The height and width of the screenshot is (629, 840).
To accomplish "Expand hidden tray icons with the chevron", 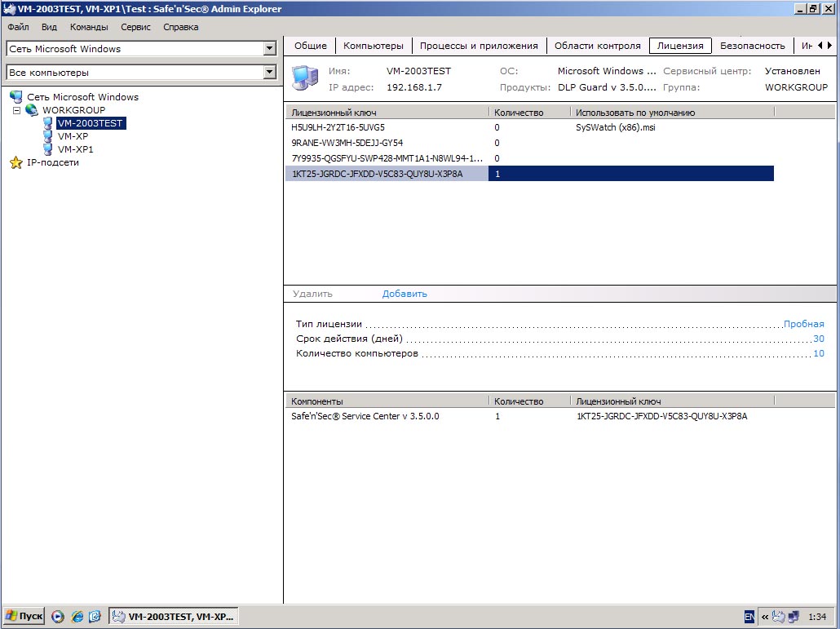I will coord(764,617).
